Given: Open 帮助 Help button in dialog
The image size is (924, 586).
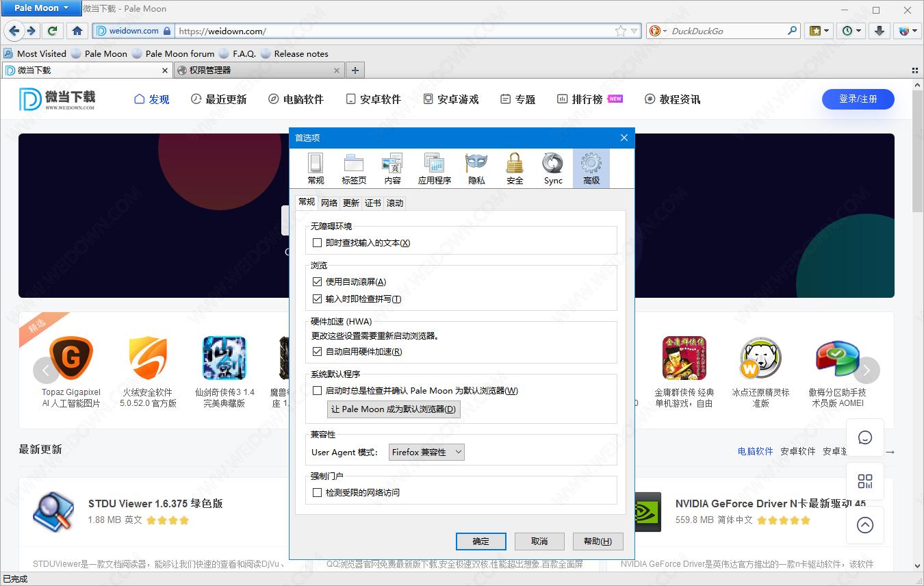Looking at the screenshot, I should [598, 542].
